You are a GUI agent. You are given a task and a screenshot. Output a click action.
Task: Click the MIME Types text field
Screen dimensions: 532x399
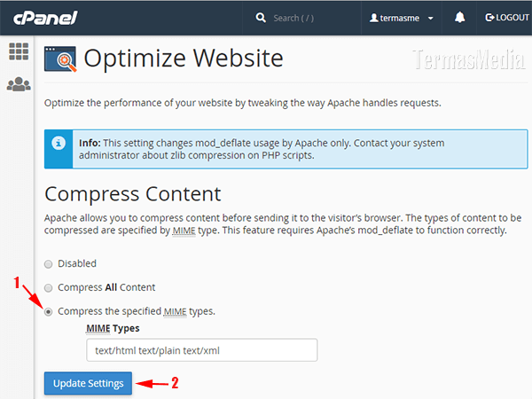202,350
